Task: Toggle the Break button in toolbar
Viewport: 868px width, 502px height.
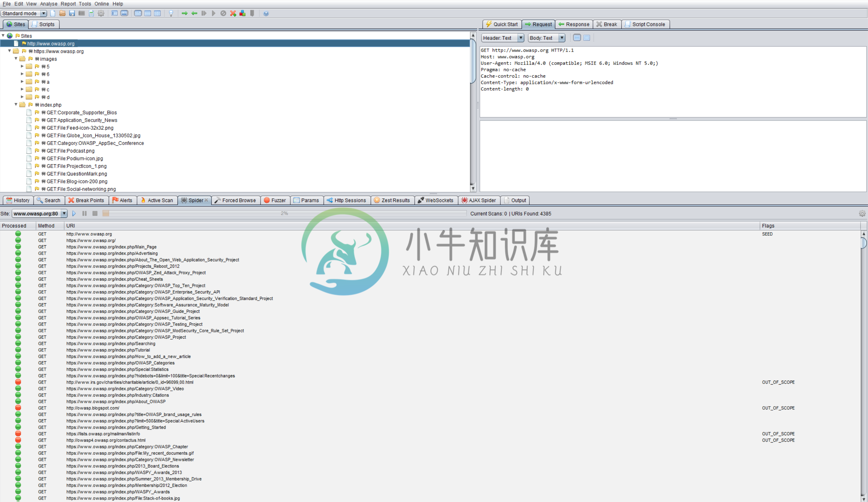Action: click(608, 24)
